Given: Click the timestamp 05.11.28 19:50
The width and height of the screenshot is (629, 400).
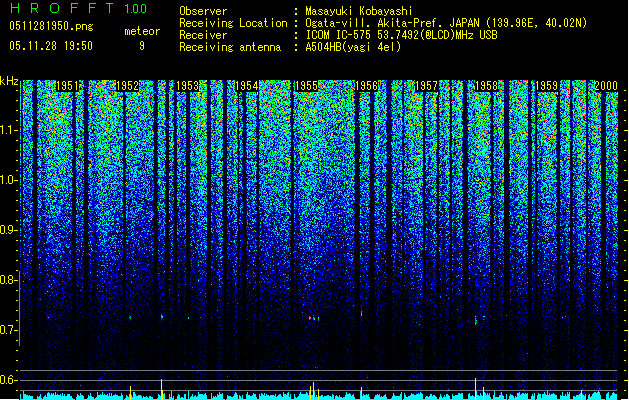Looking at the screenshot, I should pos(51,46).
